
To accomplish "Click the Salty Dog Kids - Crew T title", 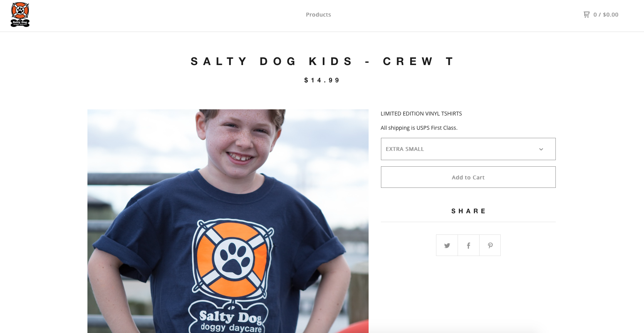I will click(322, 61).
